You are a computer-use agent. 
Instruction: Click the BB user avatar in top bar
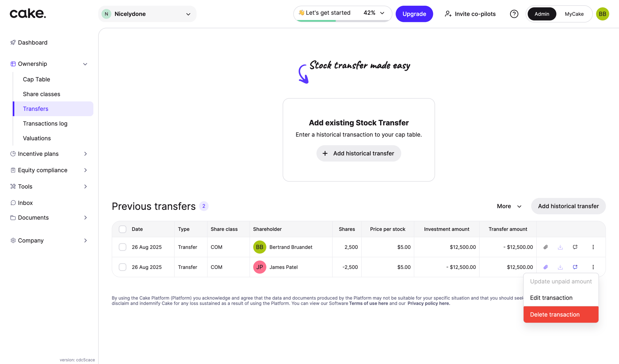602,14
